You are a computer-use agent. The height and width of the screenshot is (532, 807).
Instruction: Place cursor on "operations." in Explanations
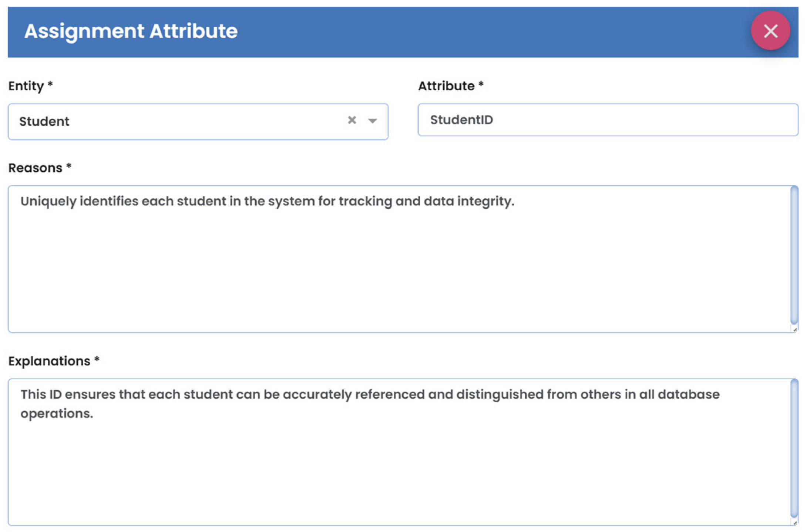pos(57,413)
